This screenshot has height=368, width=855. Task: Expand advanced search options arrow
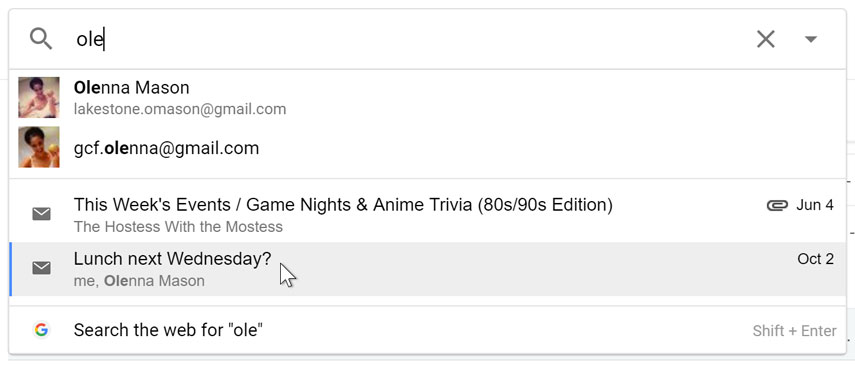coord(811,39)
